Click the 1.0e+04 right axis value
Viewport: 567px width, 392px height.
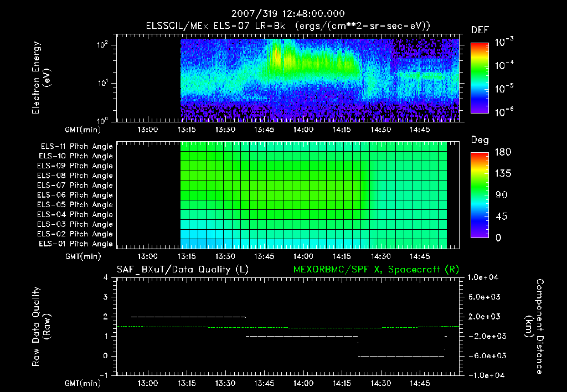(x=483, y=277)
